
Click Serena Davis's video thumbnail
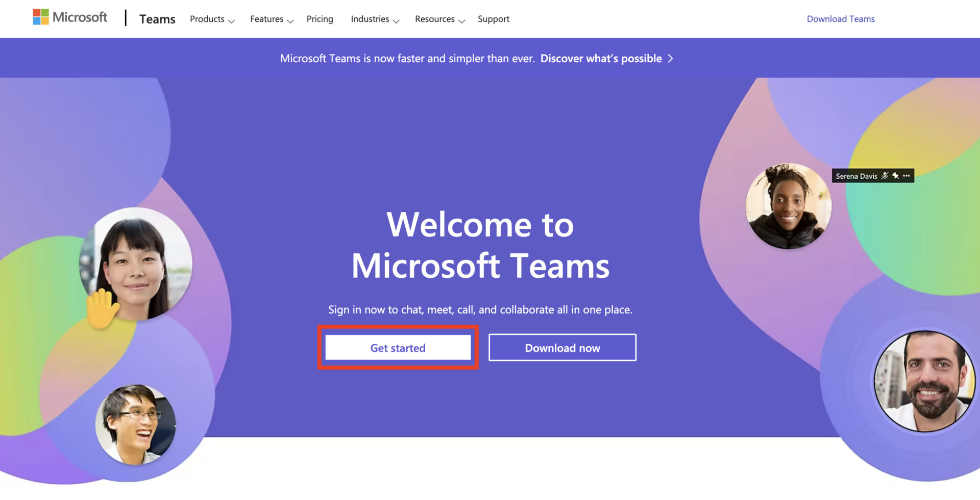[788, 206]
